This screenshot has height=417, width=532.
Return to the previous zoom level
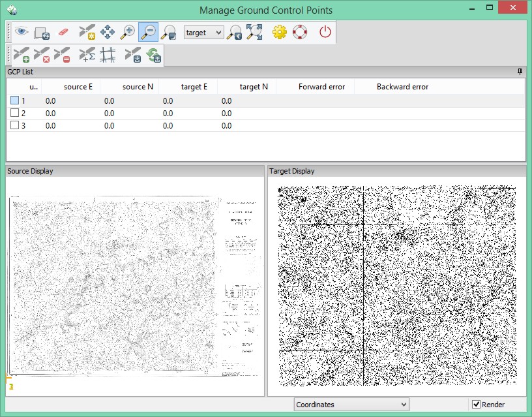234,32
